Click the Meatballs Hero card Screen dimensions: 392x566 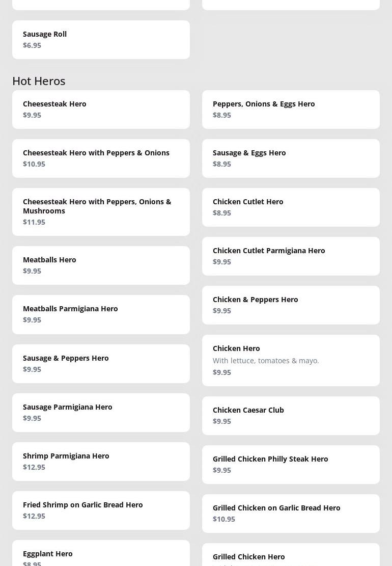click(x=101, y=265)
